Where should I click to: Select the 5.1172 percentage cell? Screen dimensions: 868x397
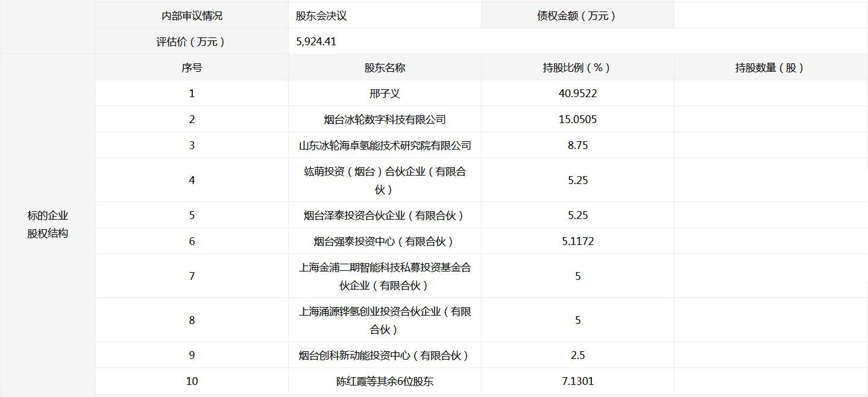pos(577,241)
